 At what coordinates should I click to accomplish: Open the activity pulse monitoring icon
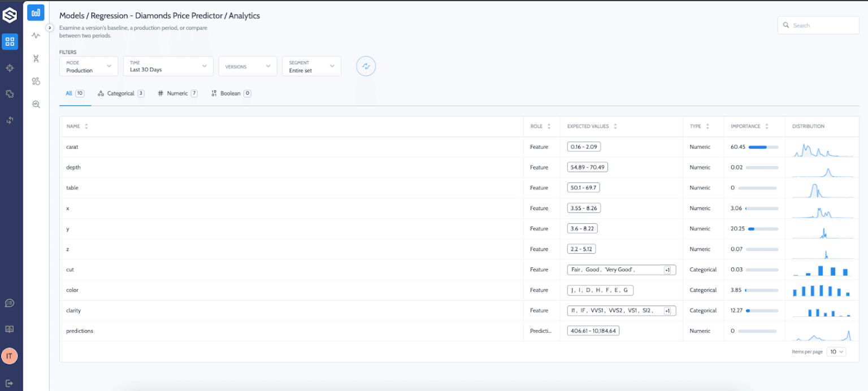[x=35, y=35]
